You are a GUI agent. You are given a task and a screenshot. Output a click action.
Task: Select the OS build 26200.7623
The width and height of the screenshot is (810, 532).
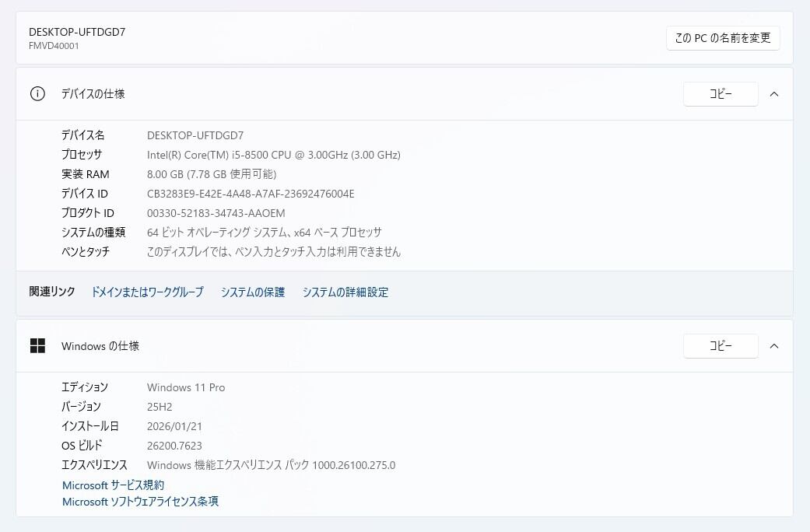(174, 445)
